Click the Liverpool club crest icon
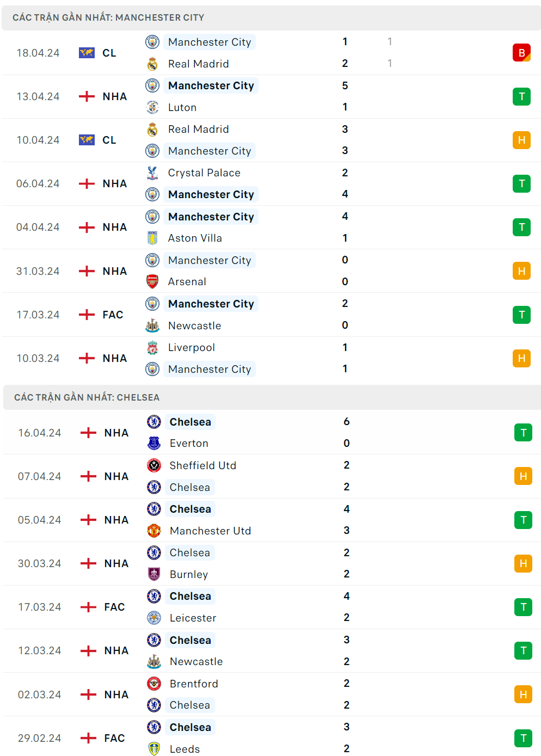This screenshot has height=756, width=541. 152,347
